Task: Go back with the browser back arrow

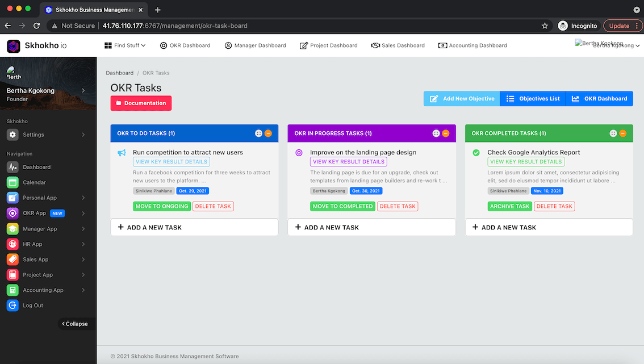Action: click(x=8, y=26)
